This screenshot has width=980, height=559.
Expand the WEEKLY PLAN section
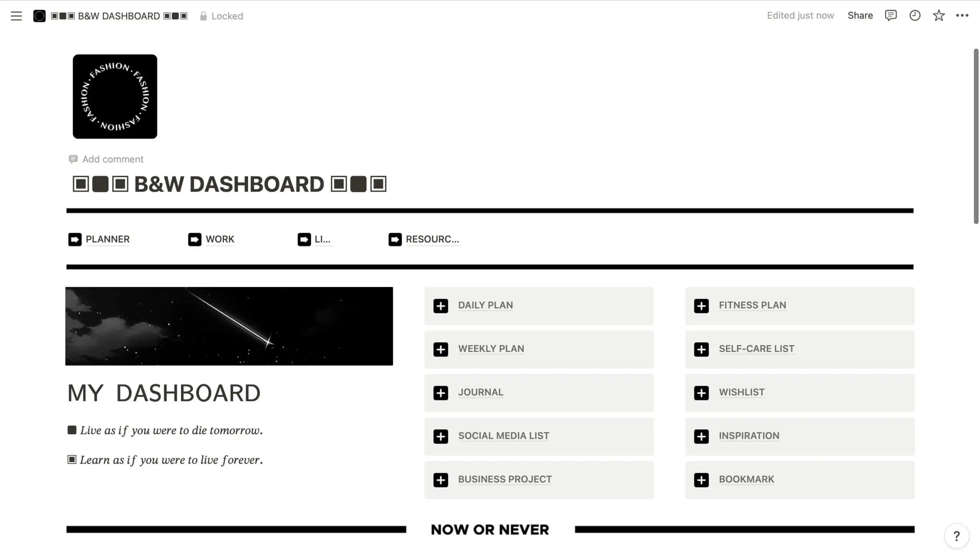point(440,349)
